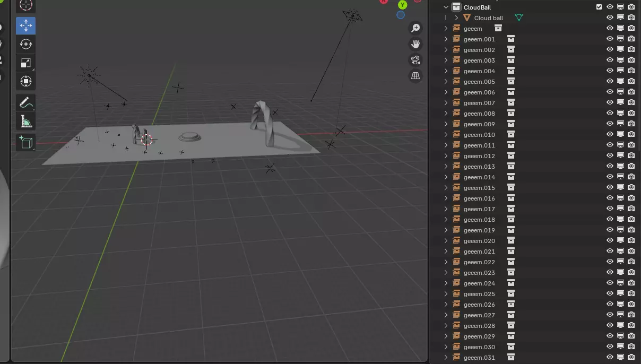641x364 pixels.
Task: Select the sun light object in viewport
Action: [x=89, y=75]
